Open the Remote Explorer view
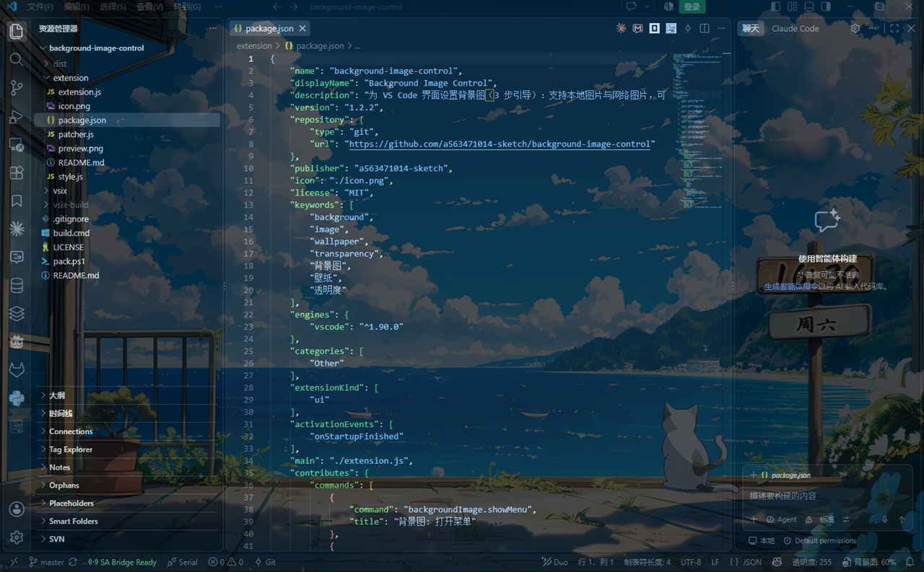This screenshot has height=572, width=924. [x=17, y=144]
